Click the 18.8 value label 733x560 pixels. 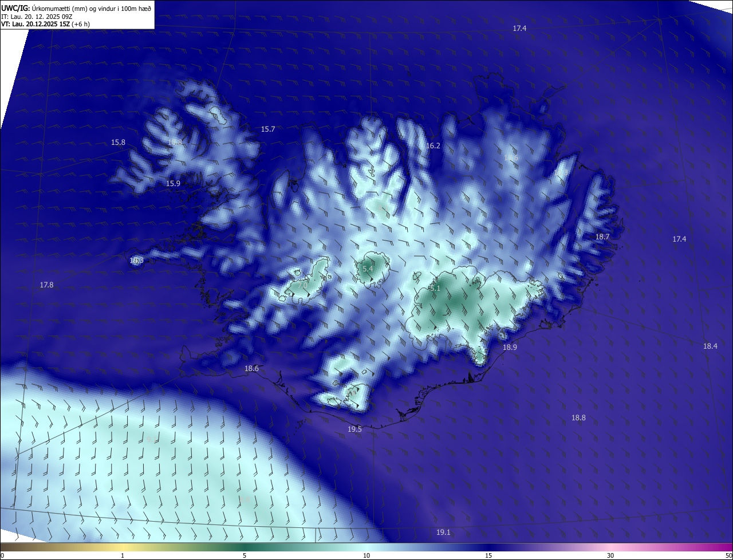point(578,417)
